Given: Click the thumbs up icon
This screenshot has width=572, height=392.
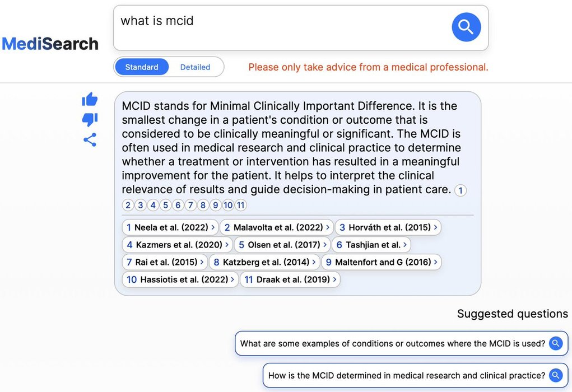Looking at the screenshot, I should [90, 100].
